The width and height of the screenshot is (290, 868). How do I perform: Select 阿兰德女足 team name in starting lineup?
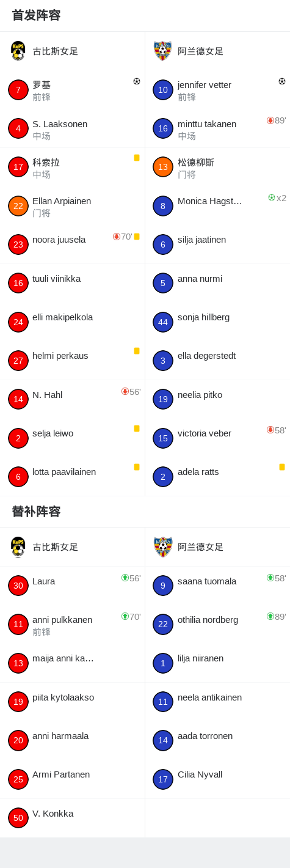click(201, 51)
